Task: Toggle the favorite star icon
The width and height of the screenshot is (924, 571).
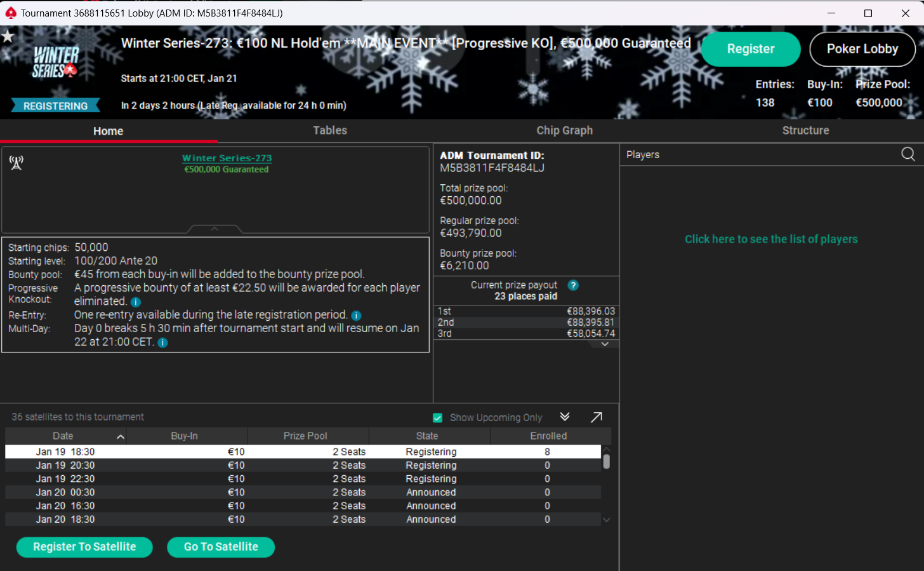Action: (8, 36)
